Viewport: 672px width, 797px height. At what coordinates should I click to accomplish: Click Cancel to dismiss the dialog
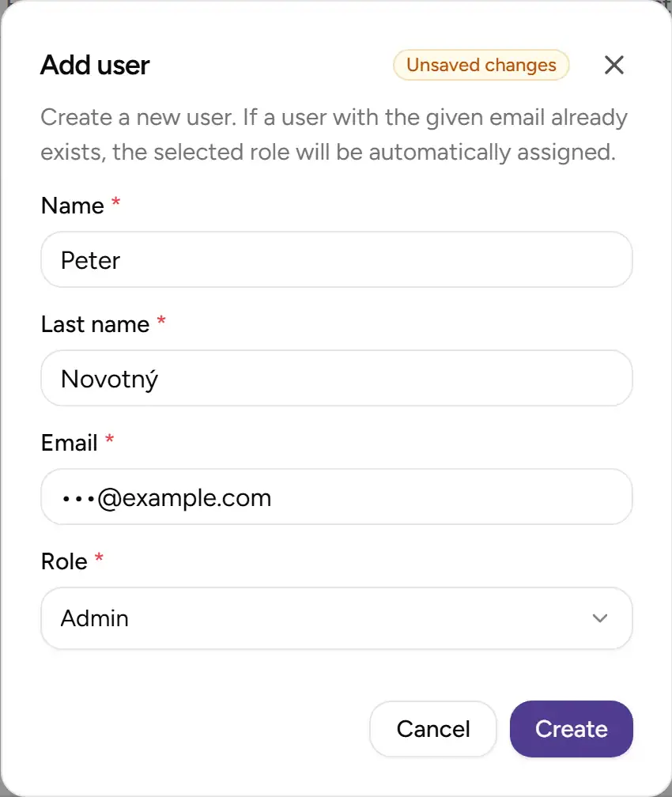pos(432,729)
